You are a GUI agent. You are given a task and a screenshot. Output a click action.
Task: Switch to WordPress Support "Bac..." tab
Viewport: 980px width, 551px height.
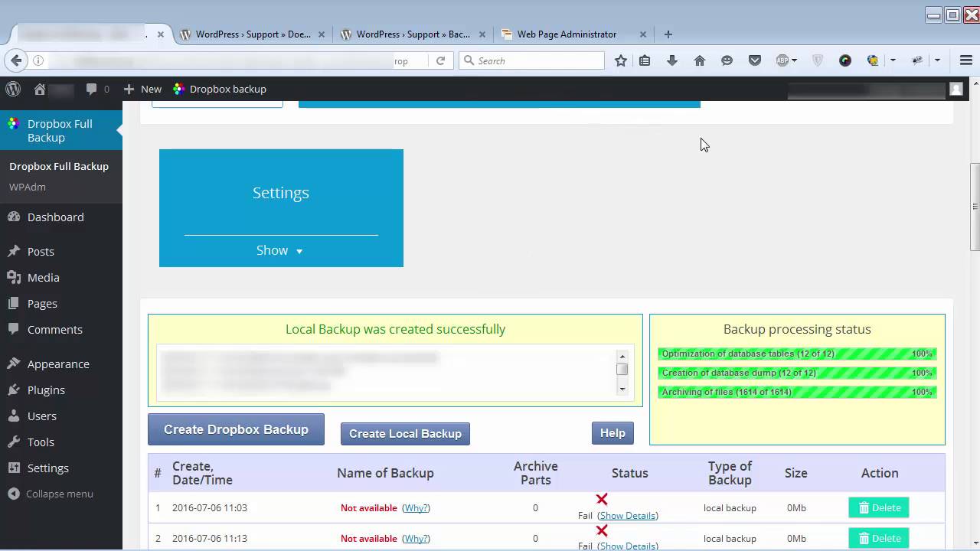(x=413, y=34)
